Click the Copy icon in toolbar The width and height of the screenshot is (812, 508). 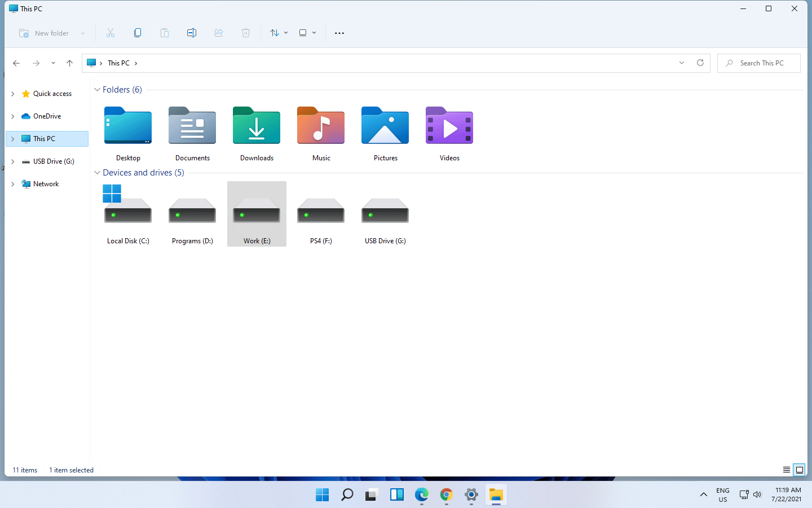pyautogui.click(x=138, y=33)
